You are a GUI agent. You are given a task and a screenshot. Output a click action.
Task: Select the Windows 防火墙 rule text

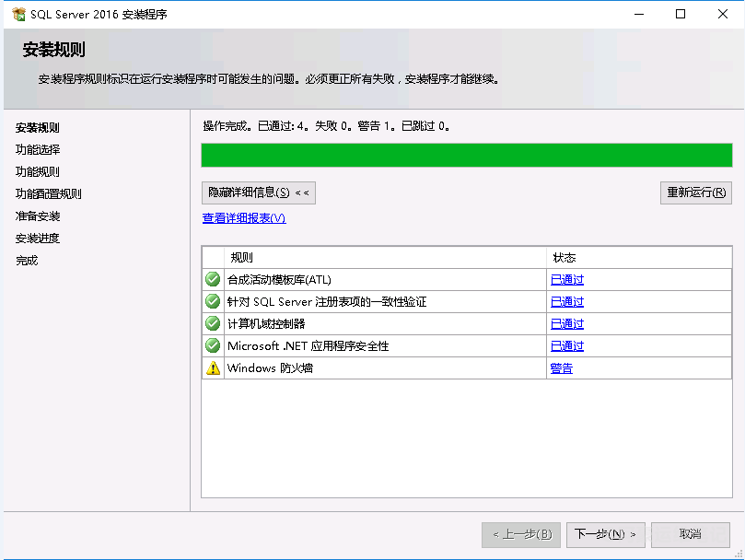click(270, 367)
